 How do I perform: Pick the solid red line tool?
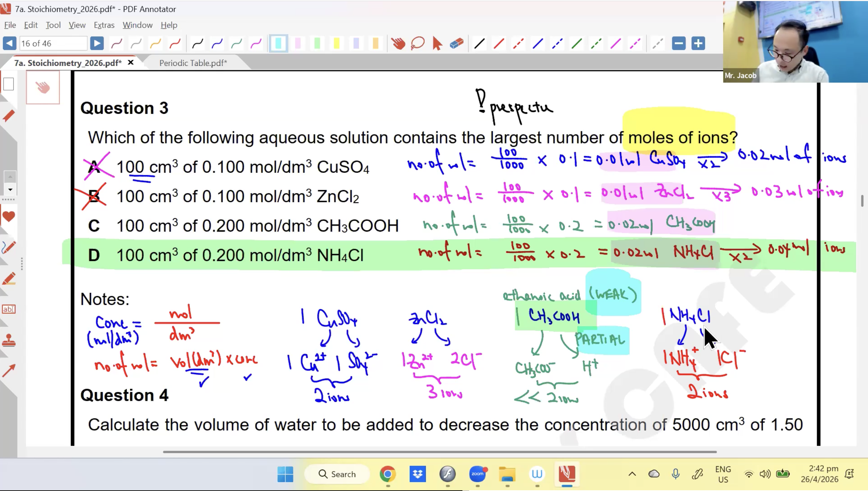pyautogui.click(x=499, y=44)
